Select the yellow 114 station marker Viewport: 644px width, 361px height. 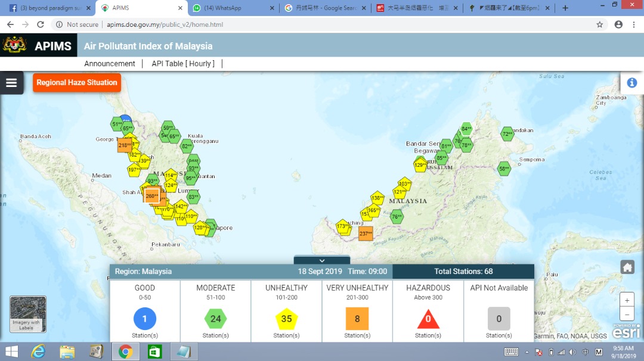click(x=171, y=175)
